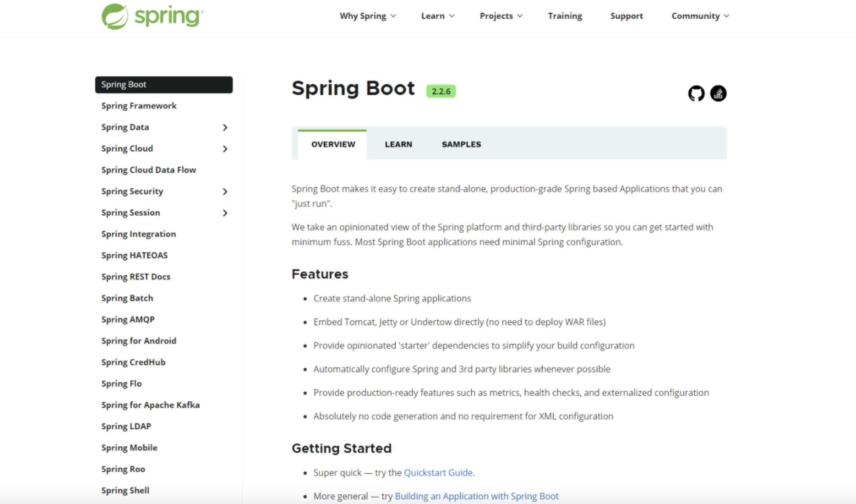Expand Spring Security submenu chevron
This screenshot has width=856, height=504.
tap(225, 192)
